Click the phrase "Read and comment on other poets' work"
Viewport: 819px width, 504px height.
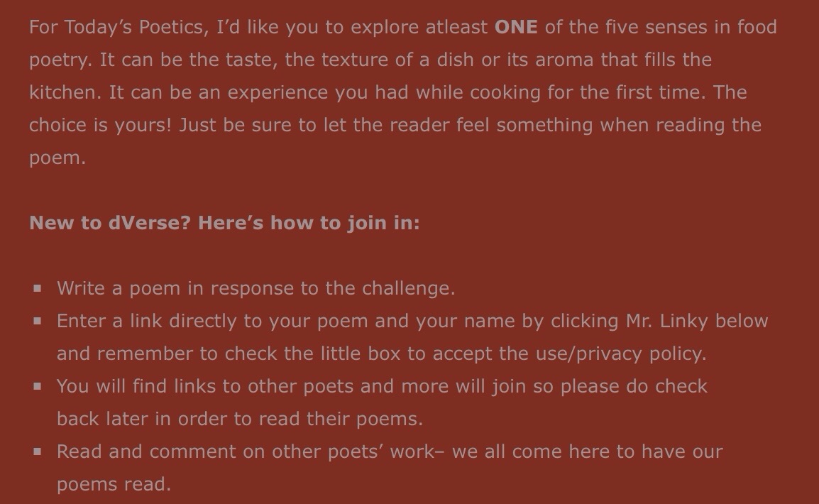(244, 451)
